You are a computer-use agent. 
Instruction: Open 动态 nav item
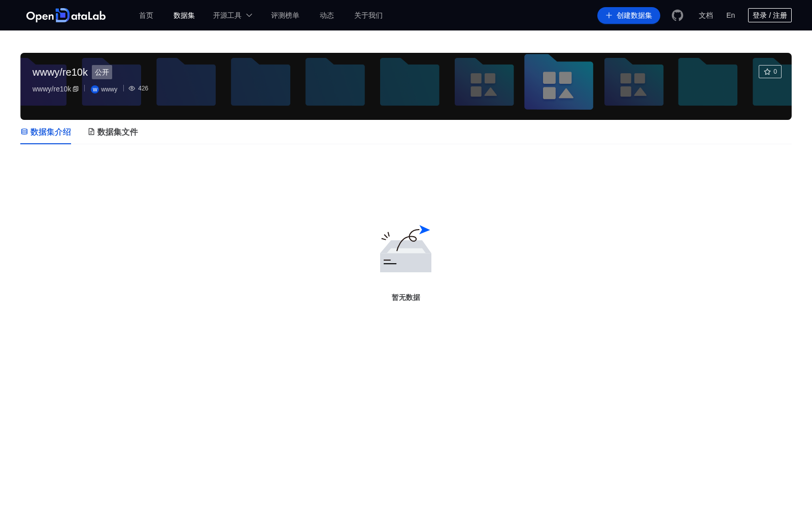tap(327, 15)
